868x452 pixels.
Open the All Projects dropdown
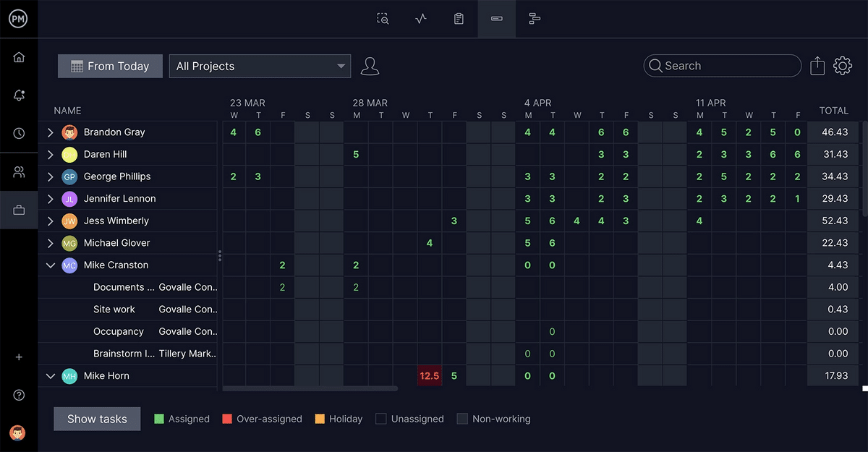260,66
